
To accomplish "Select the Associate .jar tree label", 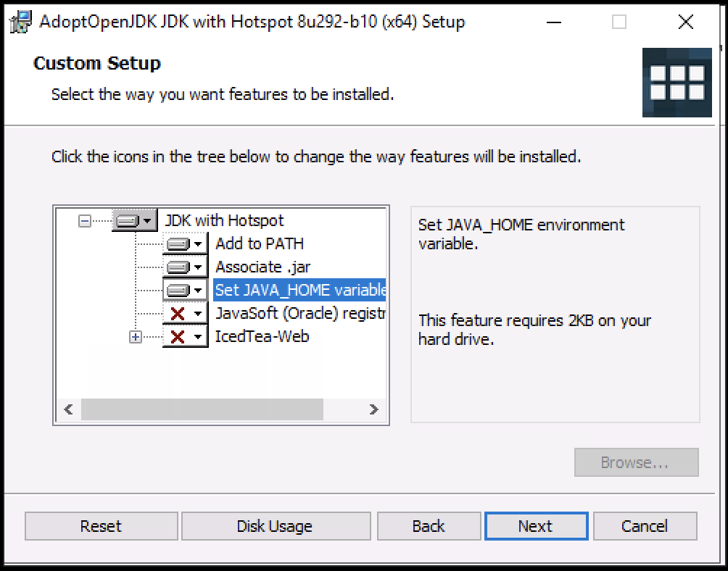I will point(262,267).
